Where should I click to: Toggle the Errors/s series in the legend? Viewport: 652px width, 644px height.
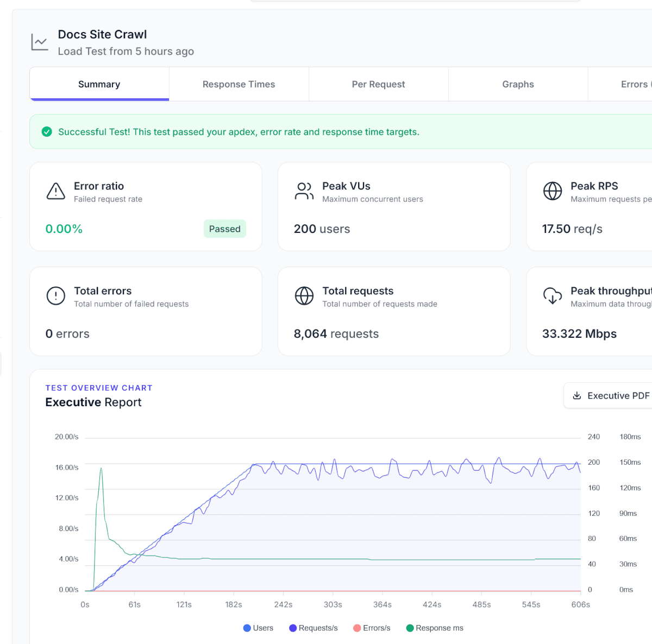click(x=372, y=628)
